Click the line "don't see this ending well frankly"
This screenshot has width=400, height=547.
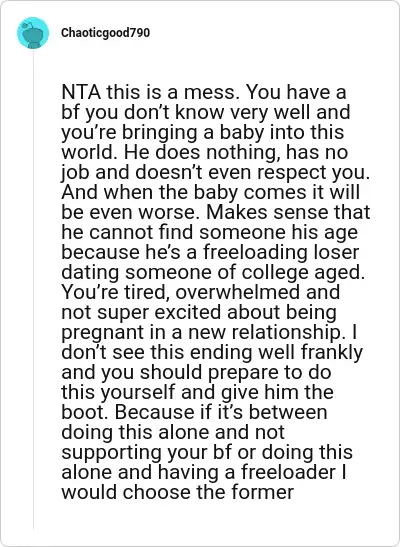[x=212, y=352]
